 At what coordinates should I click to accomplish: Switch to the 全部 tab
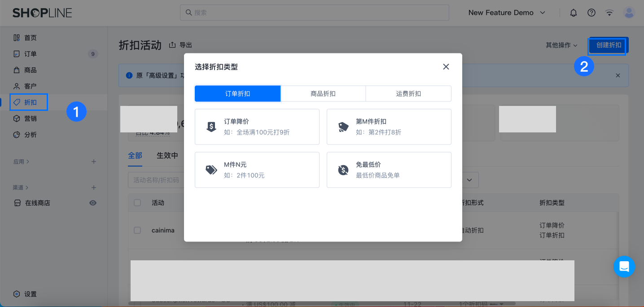click(135, 156)
